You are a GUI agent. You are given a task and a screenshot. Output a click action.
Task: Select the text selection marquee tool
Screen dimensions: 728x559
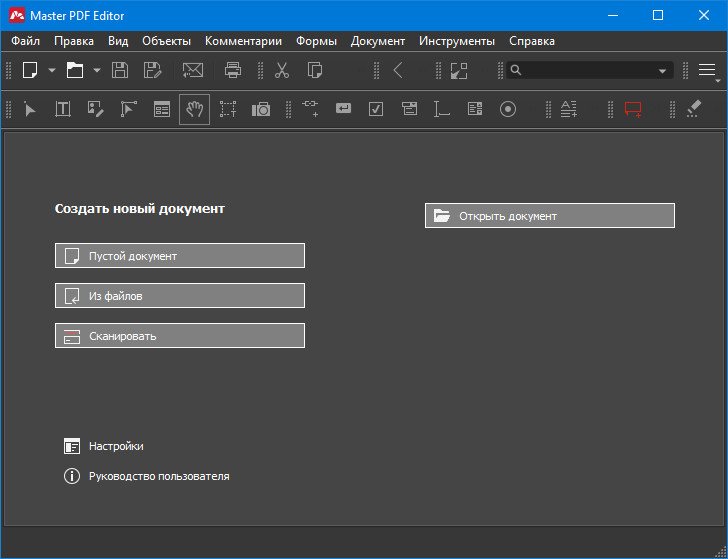(x=228, y=110)
